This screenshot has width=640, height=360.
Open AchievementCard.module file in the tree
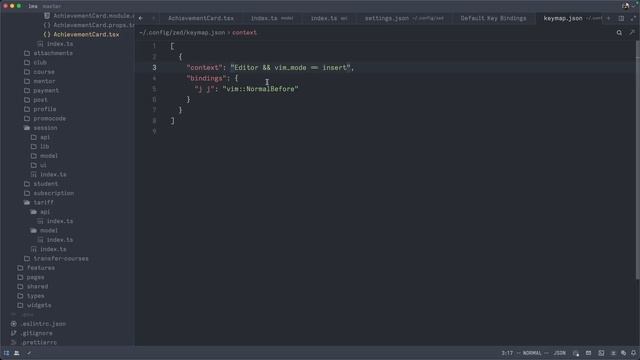pos(94,16)
